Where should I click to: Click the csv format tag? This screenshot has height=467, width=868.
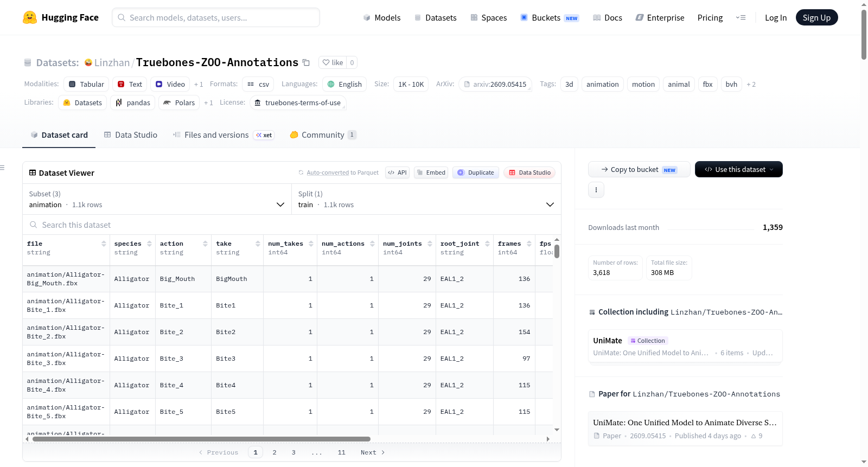(x=258, y=84)
